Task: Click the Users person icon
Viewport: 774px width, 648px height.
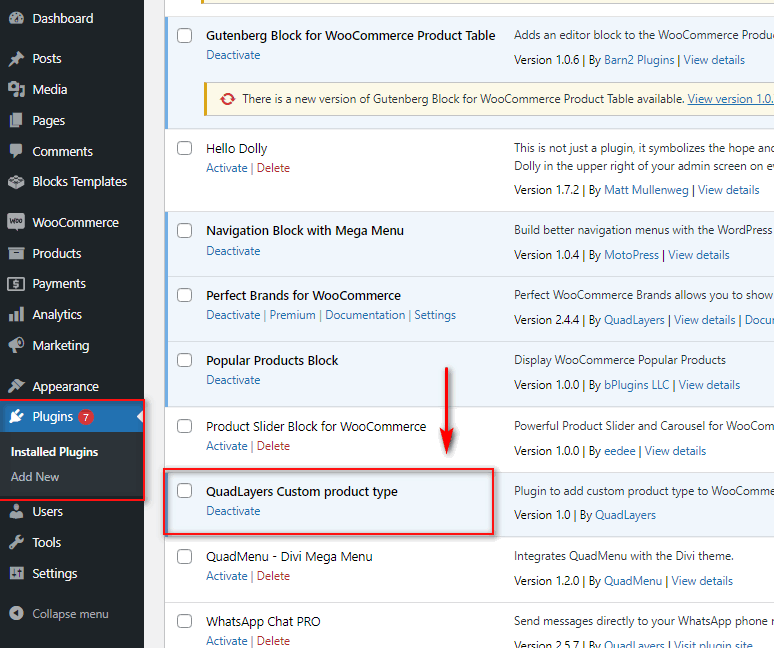Action: coord(16,511)
